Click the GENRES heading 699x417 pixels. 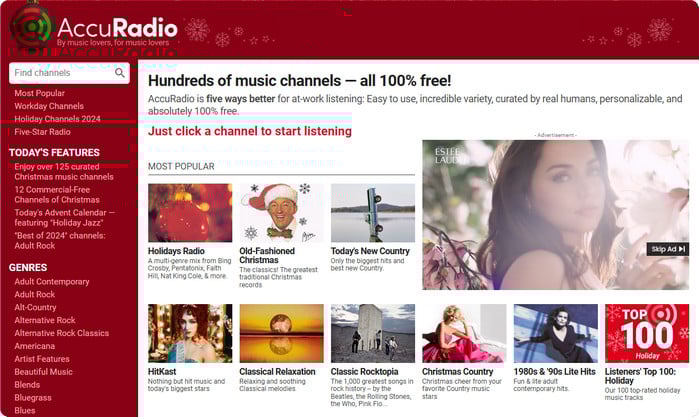click(x=28, y=268)
